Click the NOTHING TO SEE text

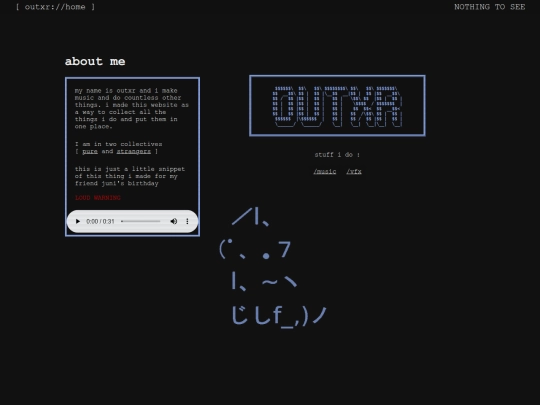click(490, 7)
